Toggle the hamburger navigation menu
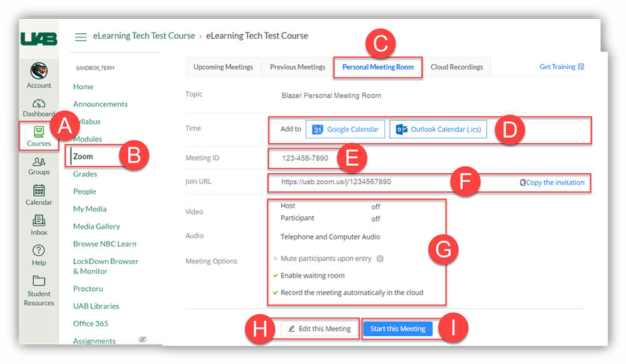626x364 pixels. pos(81,37)
